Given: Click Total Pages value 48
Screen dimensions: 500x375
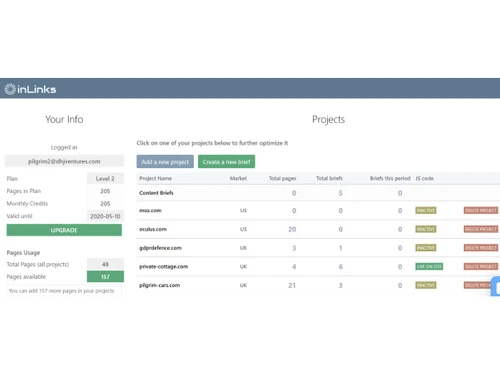Looking at the screenshot, I should pos(105,264).
